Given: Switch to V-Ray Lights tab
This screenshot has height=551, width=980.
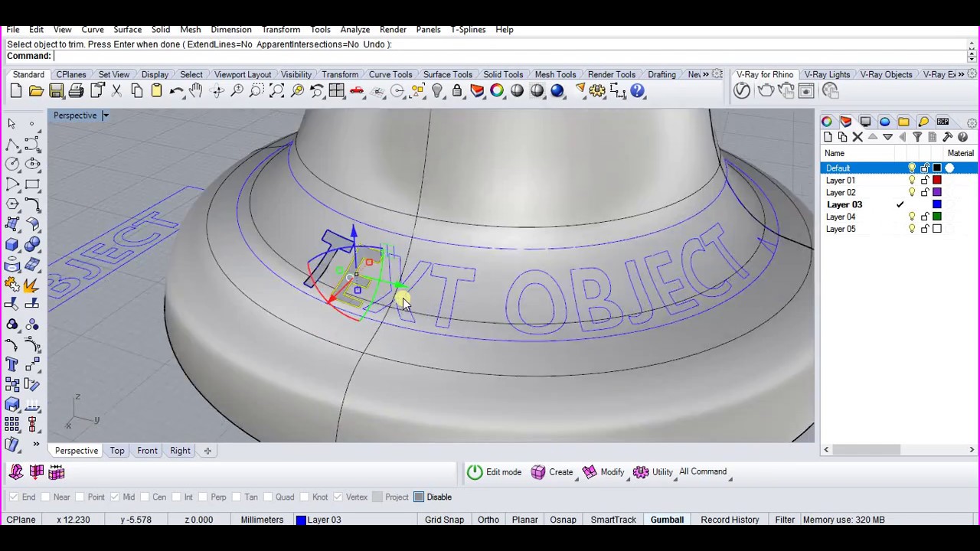Looking at the screenshot, I should [827, 74].
